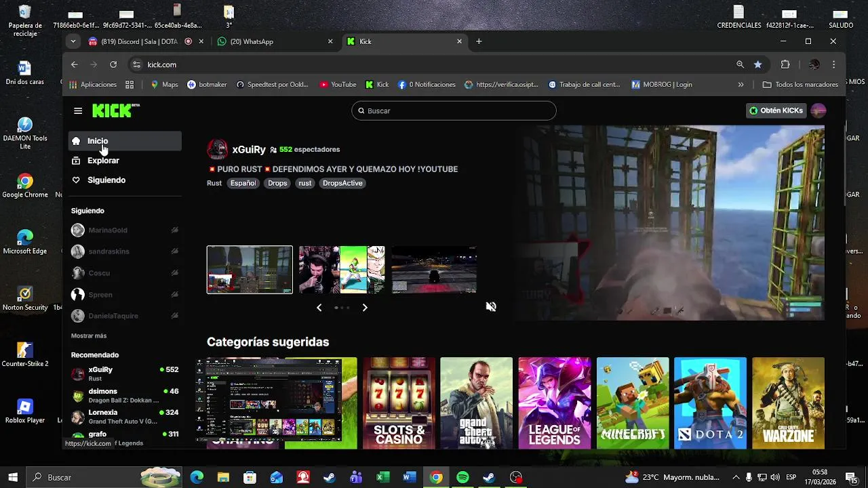
Task: Open a new Chrome tab
Action: [x=479, y=41]
